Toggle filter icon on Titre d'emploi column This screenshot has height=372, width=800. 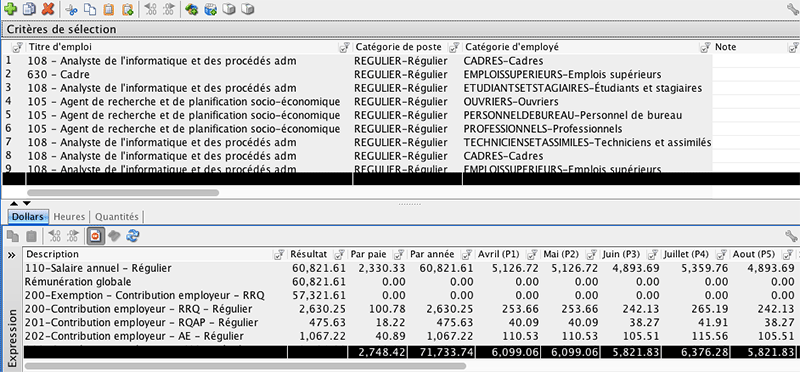coord(345,47)
